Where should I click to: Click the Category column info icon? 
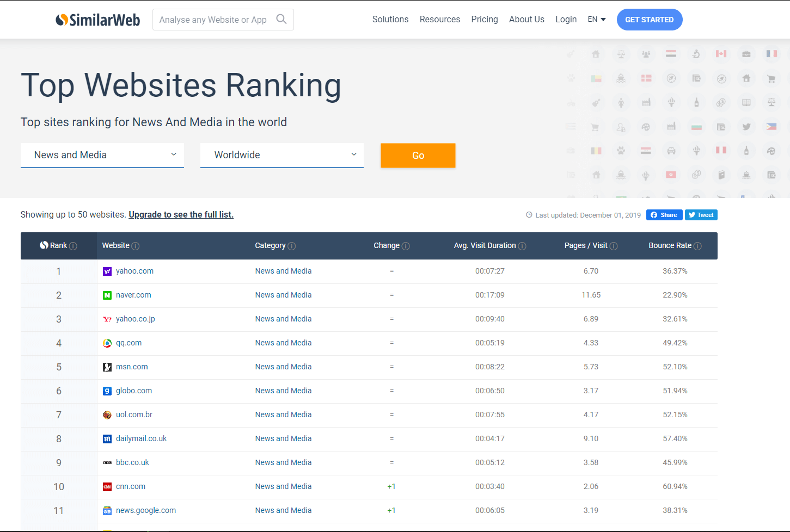point(292,246)
